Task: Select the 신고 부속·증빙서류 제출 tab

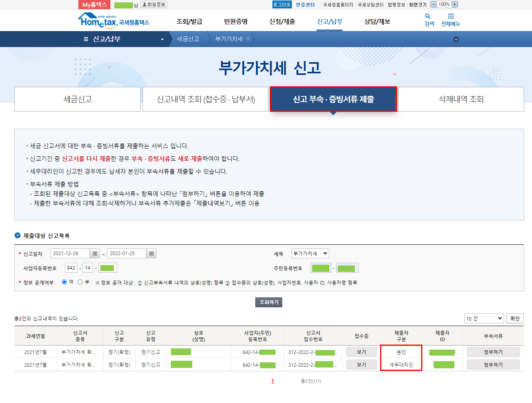Action: 333,99
